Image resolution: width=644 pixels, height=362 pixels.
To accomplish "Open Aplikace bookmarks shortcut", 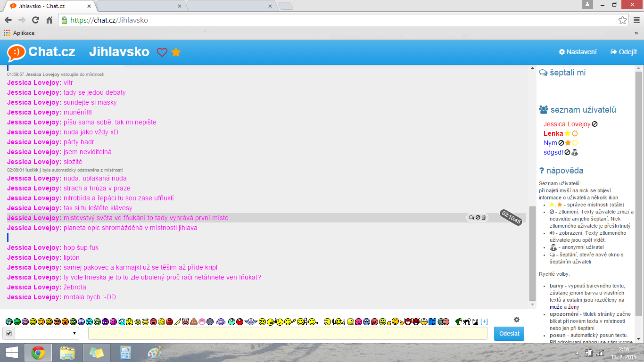I will 19,33.
